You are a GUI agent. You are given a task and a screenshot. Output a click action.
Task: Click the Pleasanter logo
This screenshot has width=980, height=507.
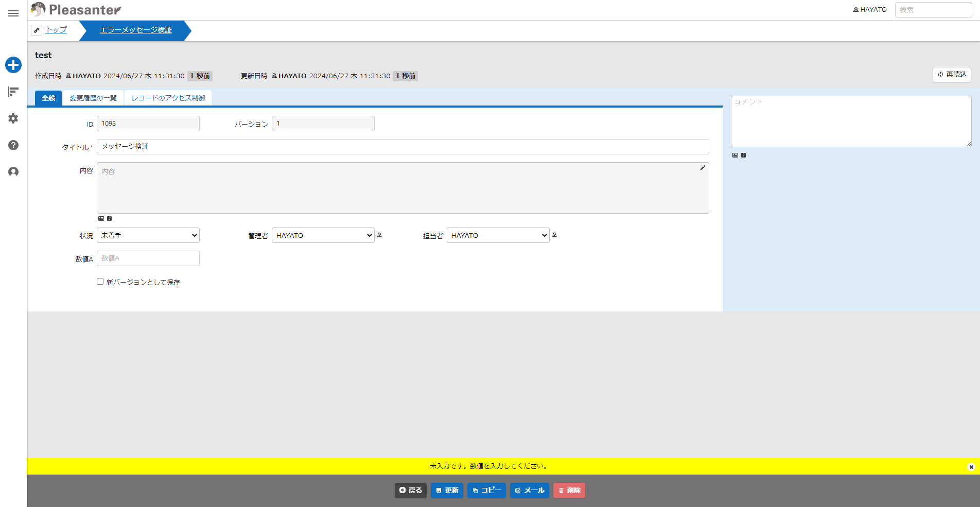click(x=76, y=9)
